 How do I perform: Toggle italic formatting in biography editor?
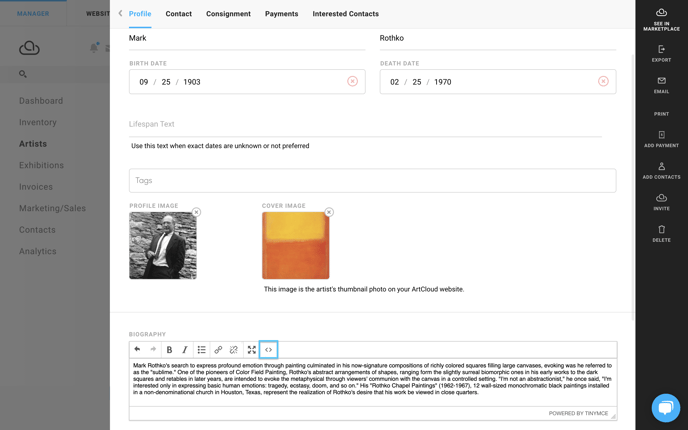click(185, 350)
